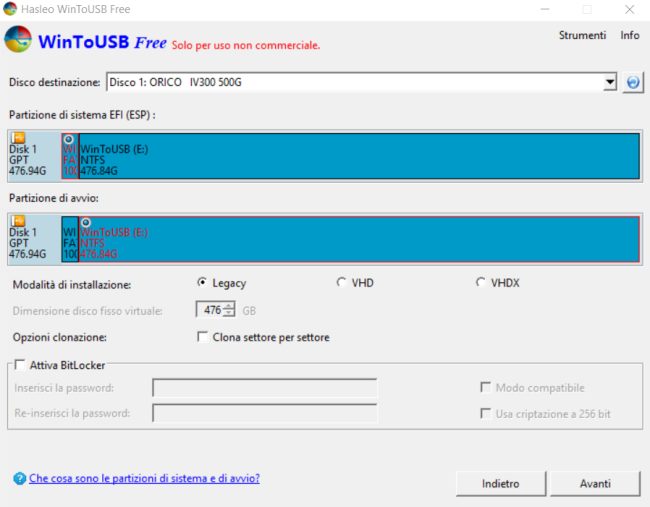
Task: Click title bar Hasleo app icon
Action: [10, 9]
